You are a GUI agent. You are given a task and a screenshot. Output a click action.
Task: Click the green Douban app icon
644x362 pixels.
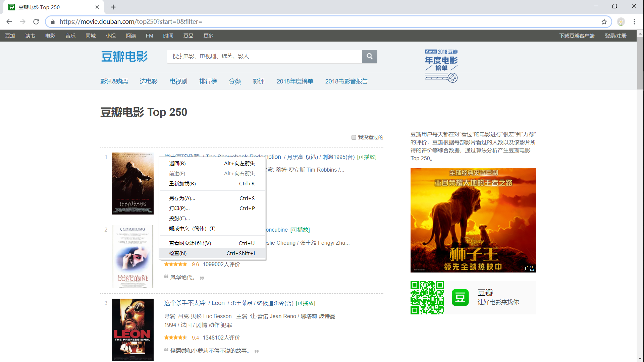point(460,298)
